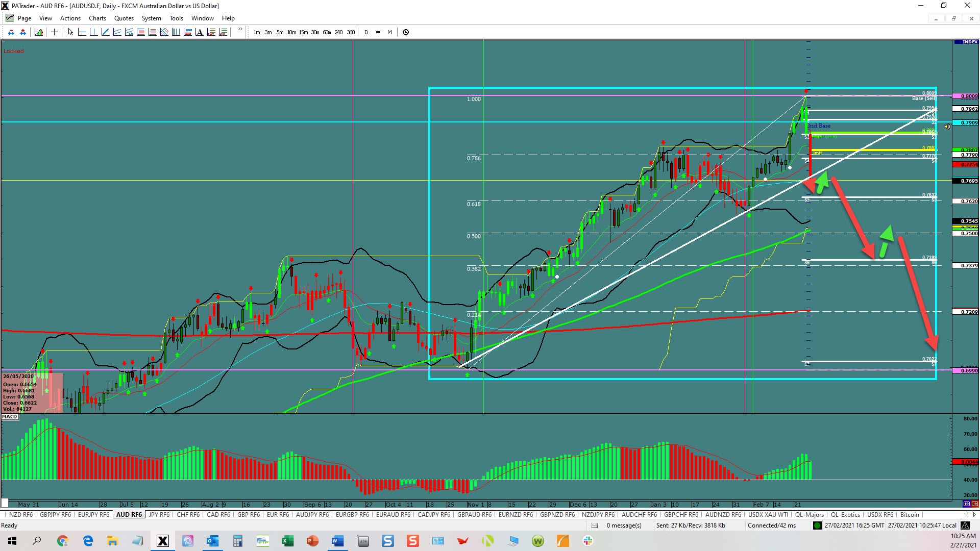
Task: Switch to the EURJPY RF6 tab
Action: [94, 515]
